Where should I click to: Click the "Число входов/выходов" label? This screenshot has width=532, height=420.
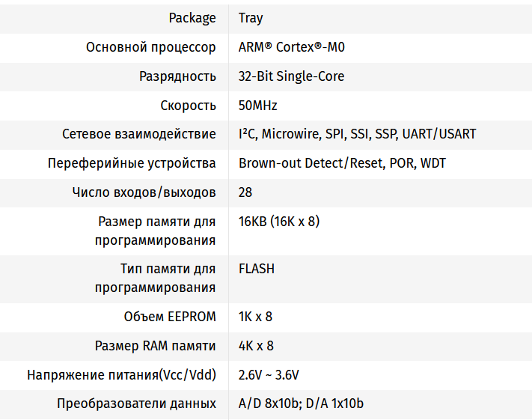click(x=144, y=192)
